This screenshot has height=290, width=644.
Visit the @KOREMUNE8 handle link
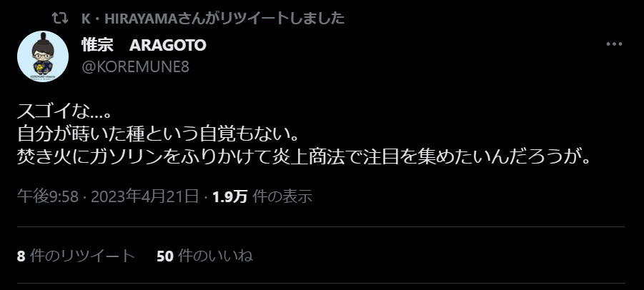136,66
